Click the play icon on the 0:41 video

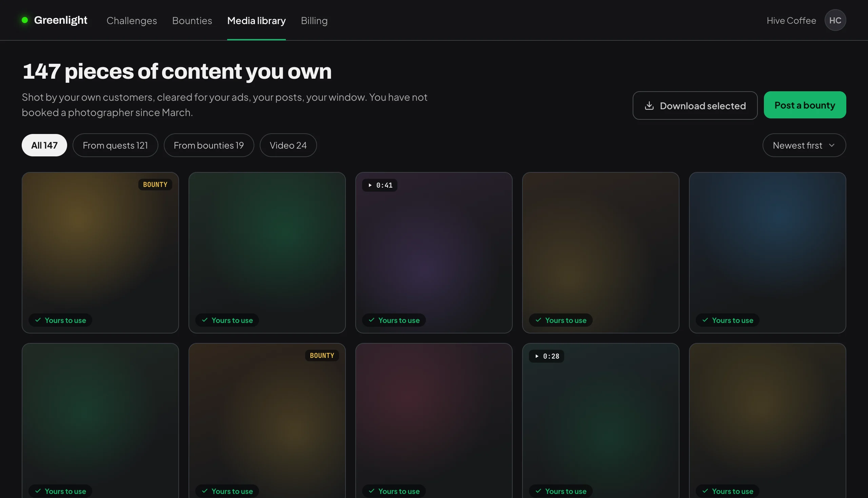tap(370, 185)
